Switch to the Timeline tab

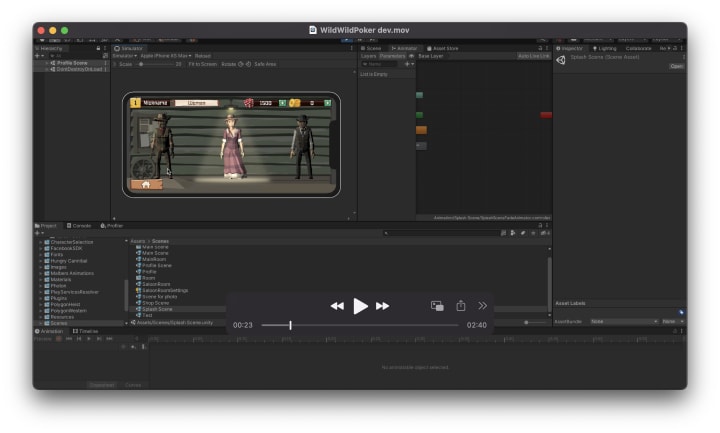pyautogui.click(x=85, y=331)
